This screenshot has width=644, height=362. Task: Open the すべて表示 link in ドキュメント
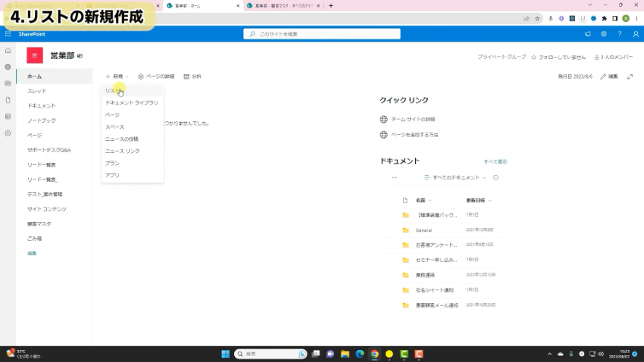point(496,161)
